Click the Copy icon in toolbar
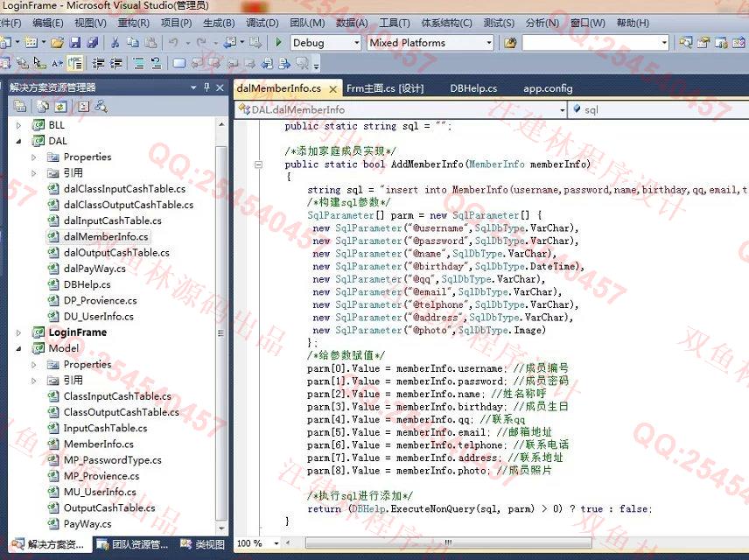749x560 pixels. 133,43
